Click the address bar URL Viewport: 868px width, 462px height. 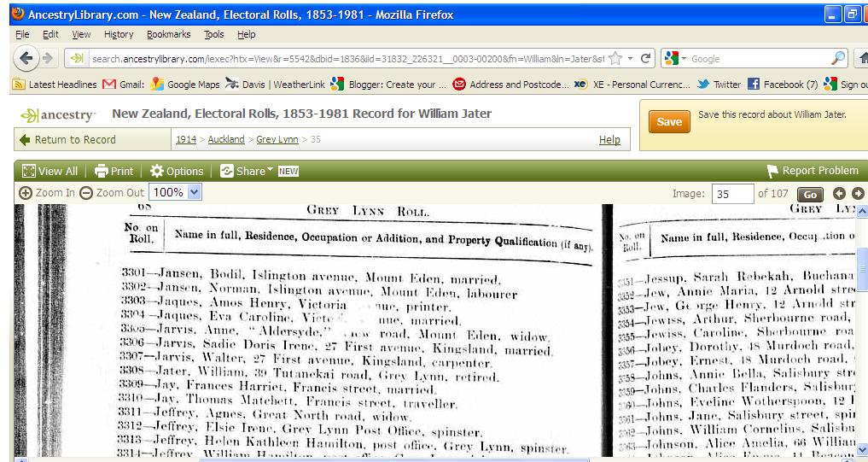click(347, 59)
